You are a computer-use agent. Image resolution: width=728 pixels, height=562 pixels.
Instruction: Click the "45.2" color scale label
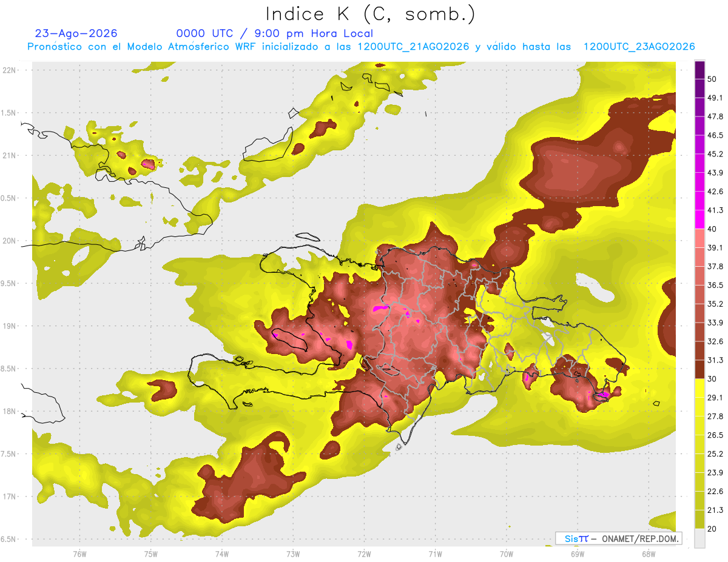click(715, 154)
